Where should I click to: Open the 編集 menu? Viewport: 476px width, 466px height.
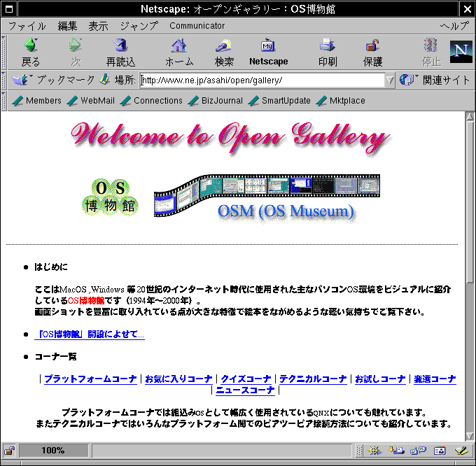click(x=67, y=26)
